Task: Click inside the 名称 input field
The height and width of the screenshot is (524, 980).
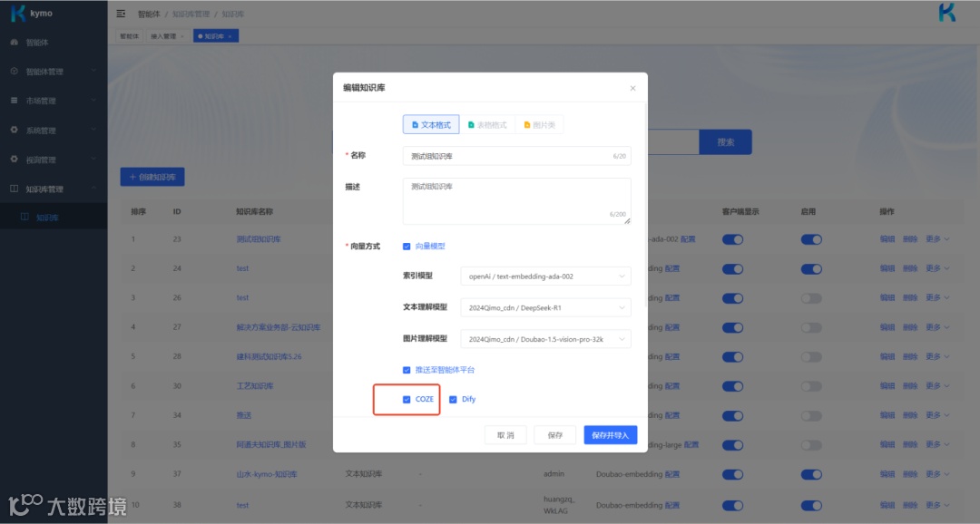Action: (x=516, y=155)
